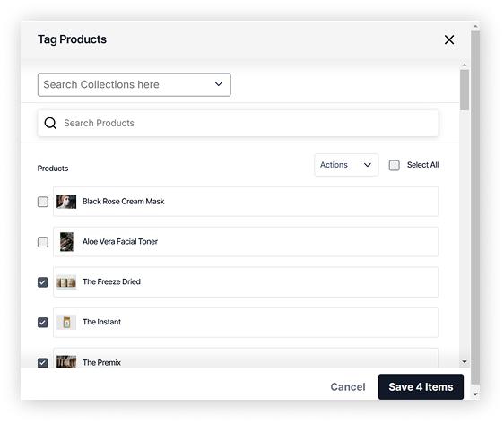Click the Cancel button
Viewport: 504px width, 424px height.
(348, 386)
